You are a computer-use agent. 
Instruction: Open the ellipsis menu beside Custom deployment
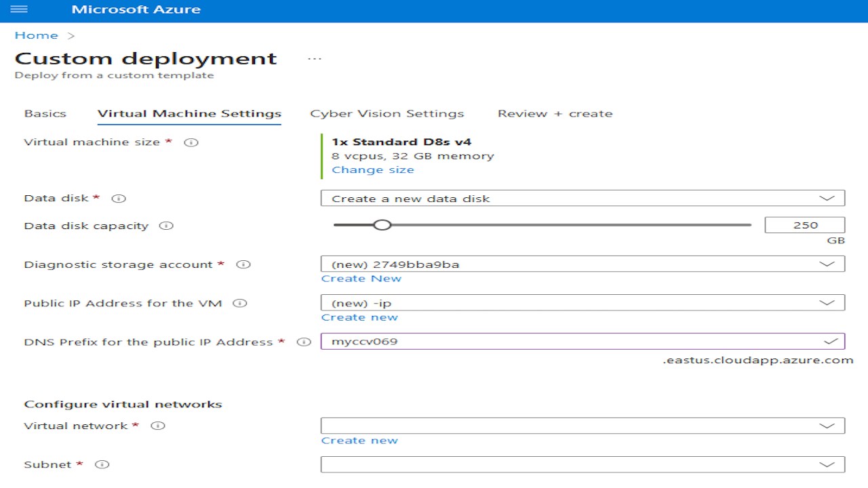(314, 59)
